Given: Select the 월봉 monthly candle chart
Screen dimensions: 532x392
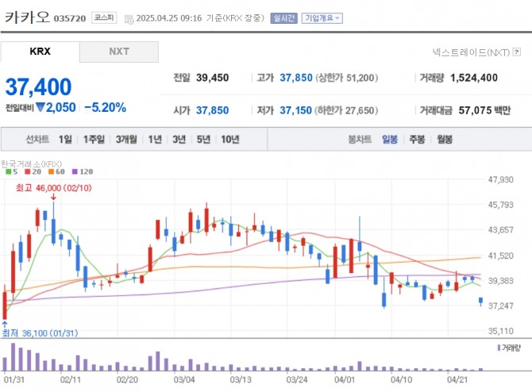Looking at the screenshot, I should (445, 139).
